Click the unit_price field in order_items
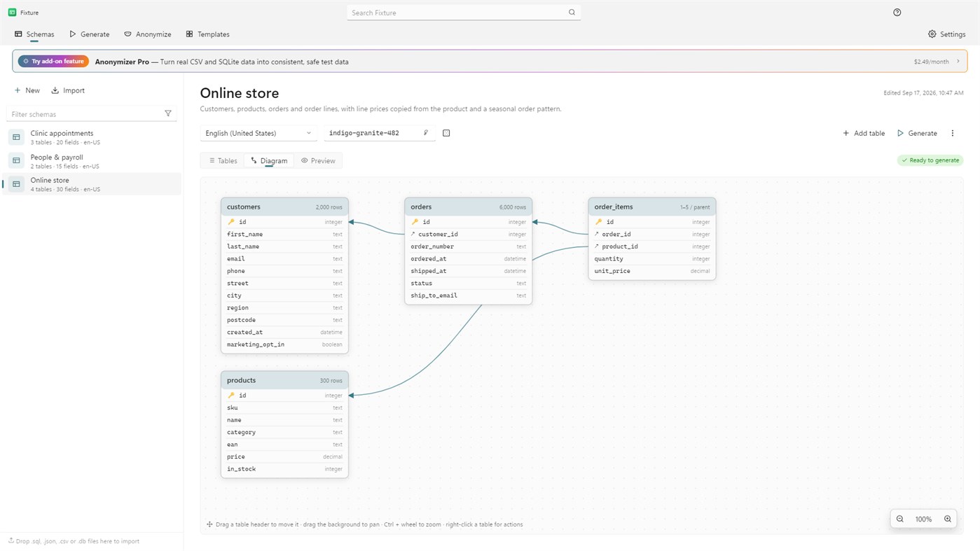 coord(652,271)
